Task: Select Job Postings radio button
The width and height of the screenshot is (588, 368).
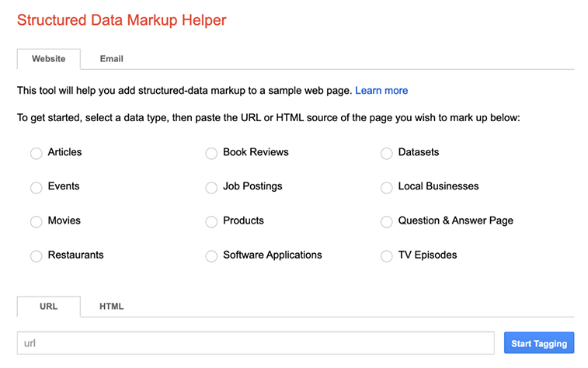Action: pyautogui.click(x=211, y=188)
